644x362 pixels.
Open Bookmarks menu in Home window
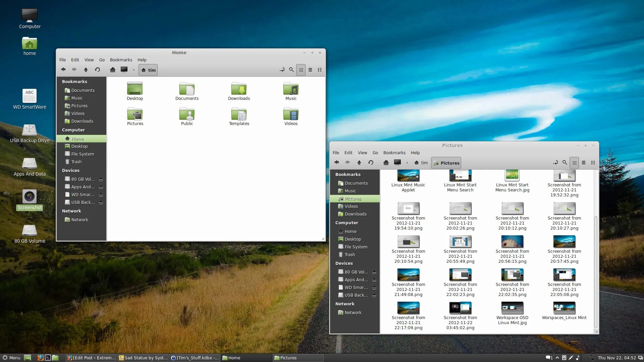point(121,60)
